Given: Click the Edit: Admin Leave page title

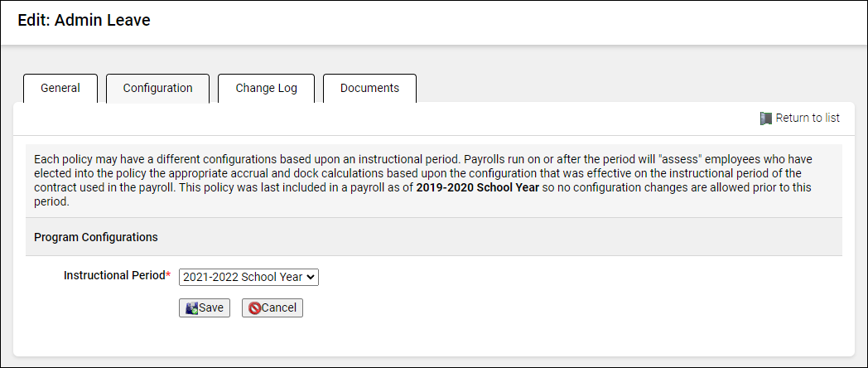Looking at the screenshot, I should point(84,21).
